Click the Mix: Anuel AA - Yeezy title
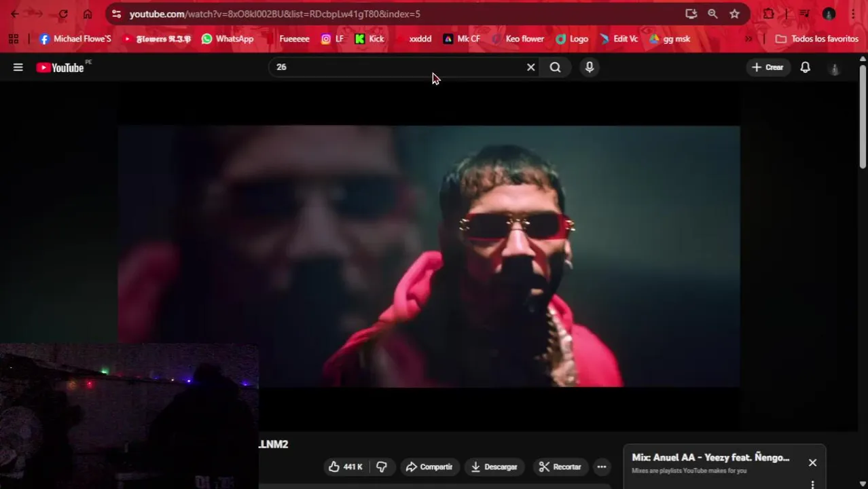Viewport: 868px width, 489px height. (x=710, y=458)
